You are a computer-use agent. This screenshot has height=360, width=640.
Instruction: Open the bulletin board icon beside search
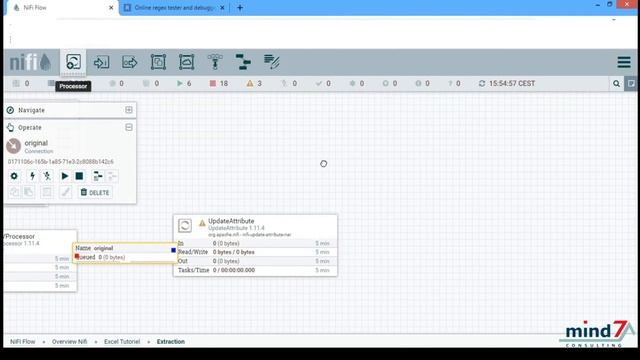coord(631,84)
